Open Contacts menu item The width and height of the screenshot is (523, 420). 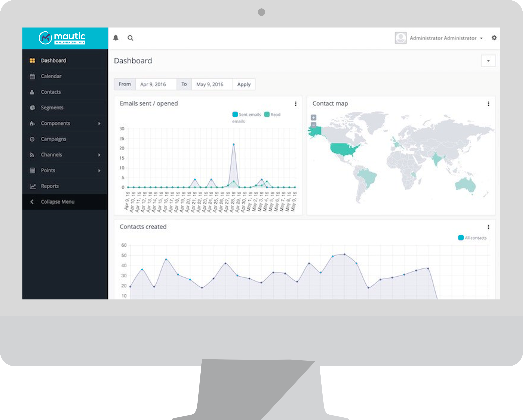point(65,92)
